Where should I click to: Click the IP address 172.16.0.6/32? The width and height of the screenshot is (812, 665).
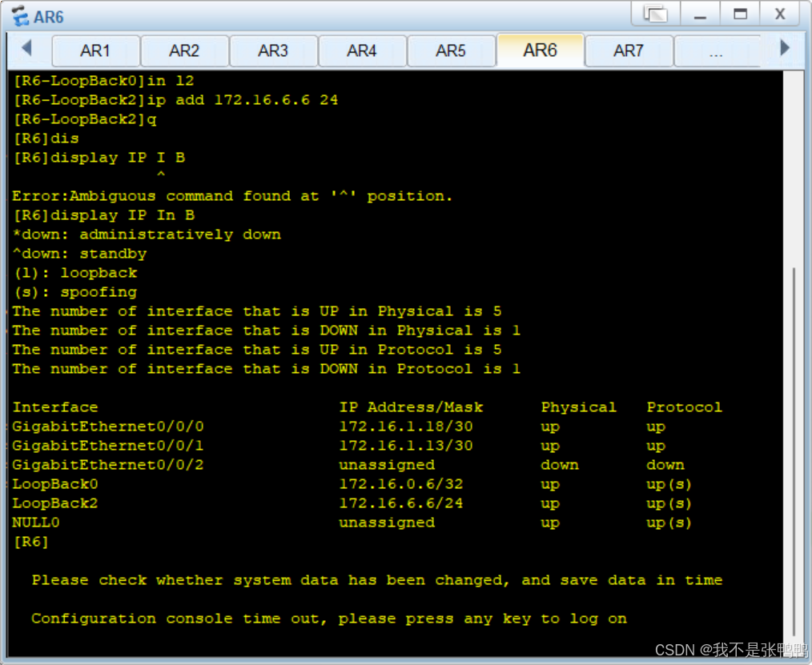pos(401,484)
